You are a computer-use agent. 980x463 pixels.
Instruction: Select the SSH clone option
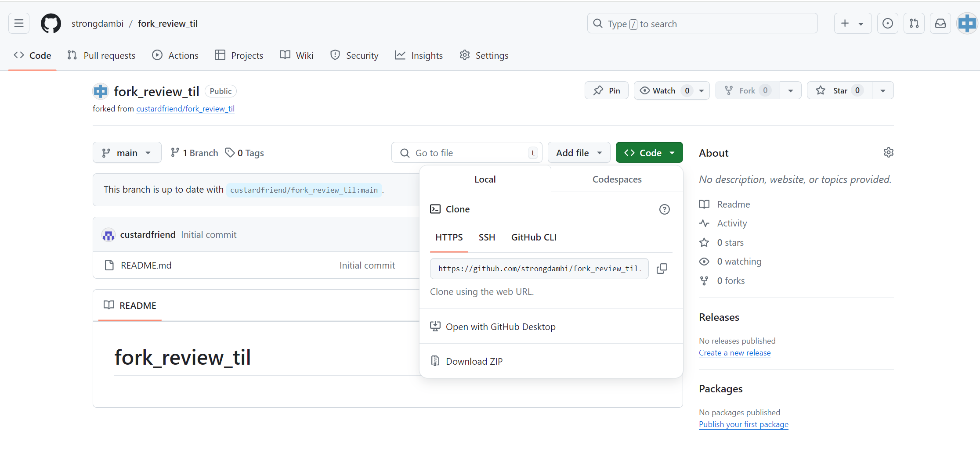click(487, 237)
